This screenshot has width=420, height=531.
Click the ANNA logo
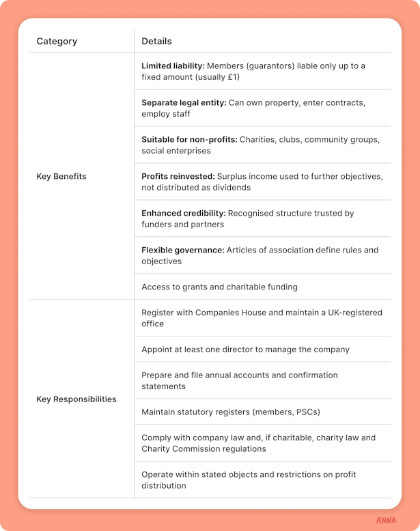386,520
